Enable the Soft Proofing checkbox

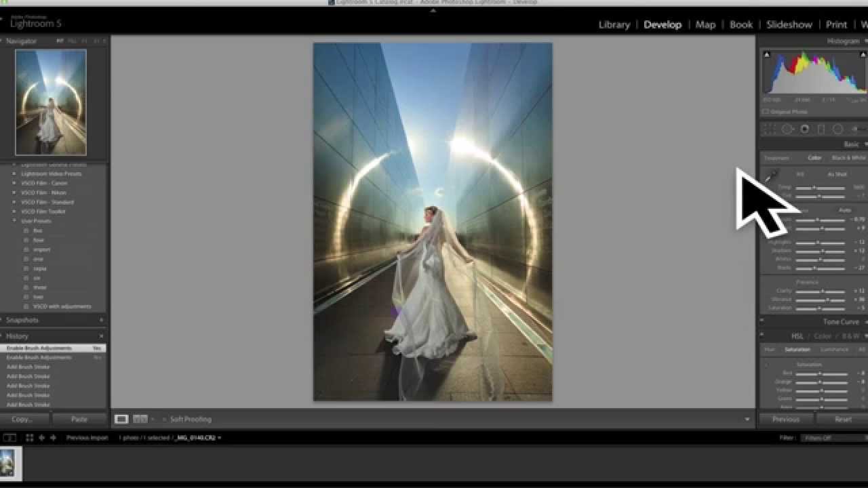[x=163, y=419]
